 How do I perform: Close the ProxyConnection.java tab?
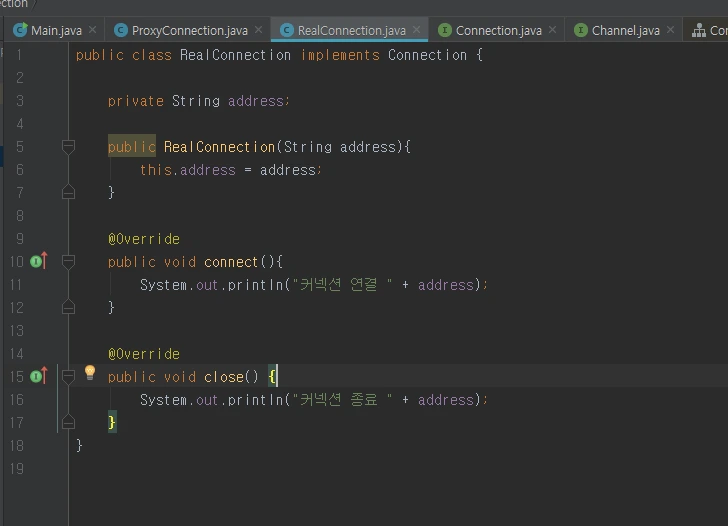click(259, 30)
